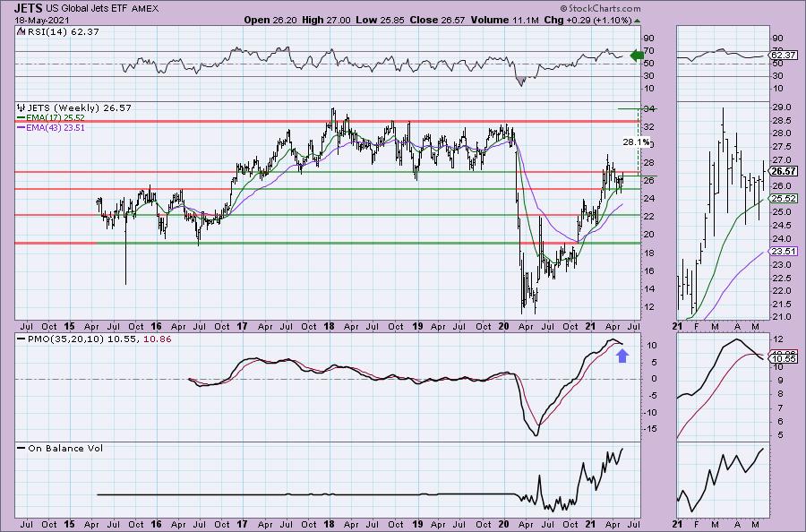Click the 28.1% target percentage label
The height and width of the screenshot is (532, 806).
pos(636,142)
